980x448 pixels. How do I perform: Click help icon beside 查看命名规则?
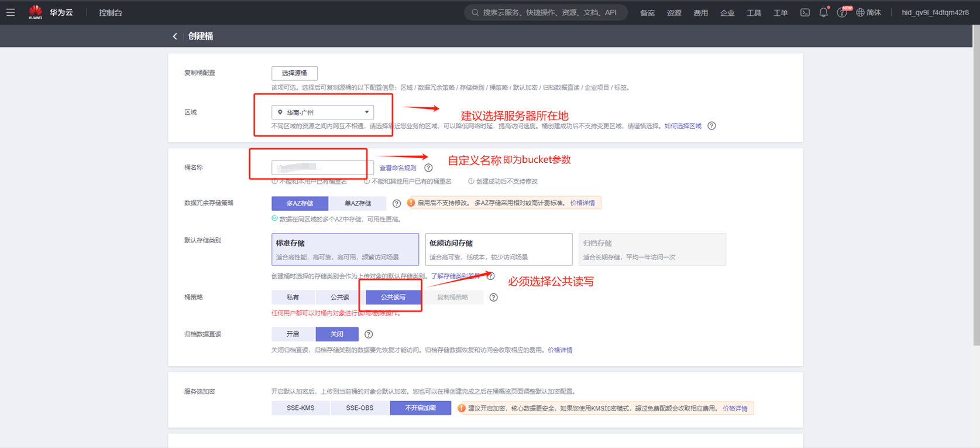tap(428, 168)
